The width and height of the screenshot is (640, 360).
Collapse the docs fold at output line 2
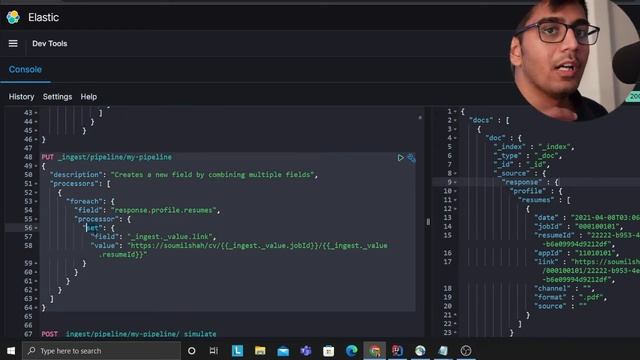pyautogui.click(x=455, y=120)
